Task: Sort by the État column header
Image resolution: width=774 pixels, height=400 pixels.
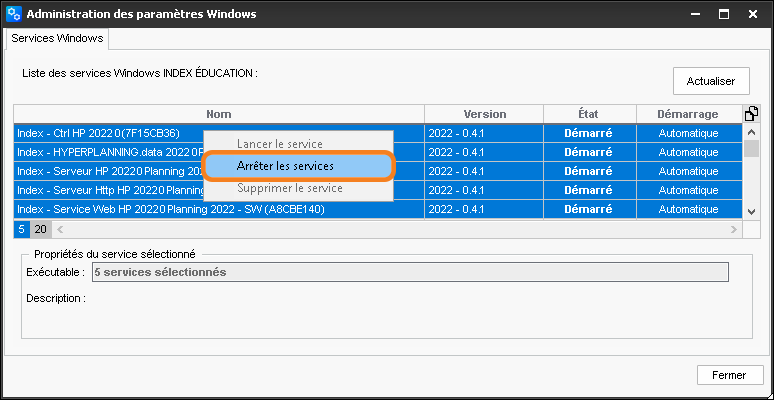Action: (x=590, y=114)
